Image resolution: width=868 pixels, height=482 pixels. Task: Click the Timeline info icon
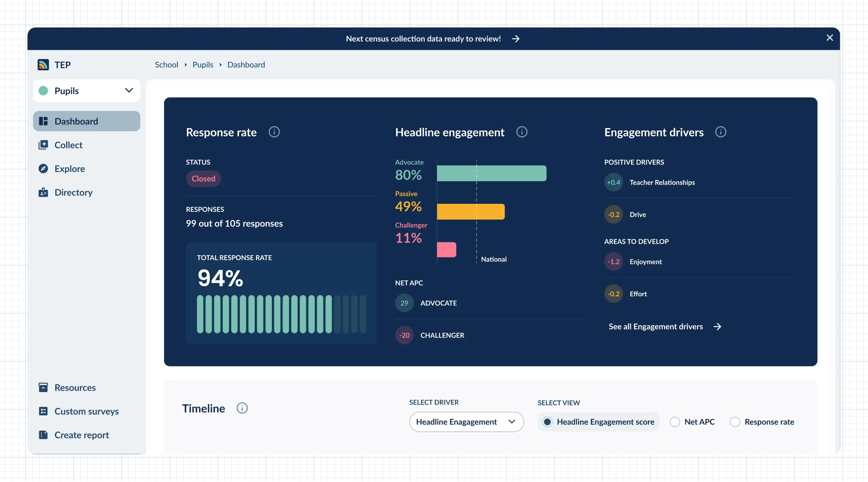pyautogui.click(x=242, y=408)
